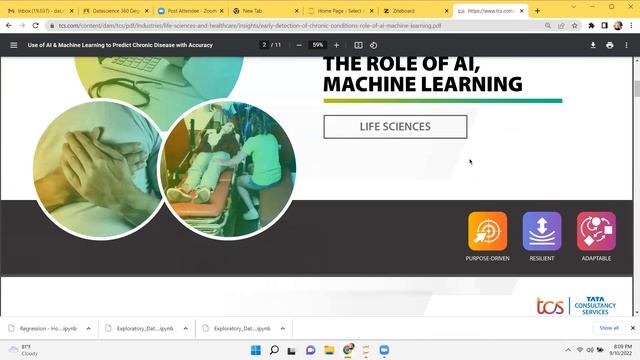
Task: Print the PDF document
Action: [610, 45]
